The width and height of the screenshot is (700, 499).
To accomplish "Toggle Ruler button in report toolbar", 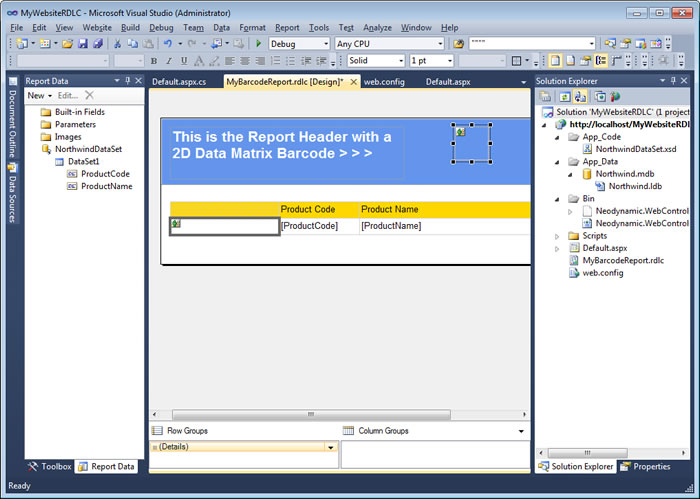I will pyautogui.click(x=617, y=60).
